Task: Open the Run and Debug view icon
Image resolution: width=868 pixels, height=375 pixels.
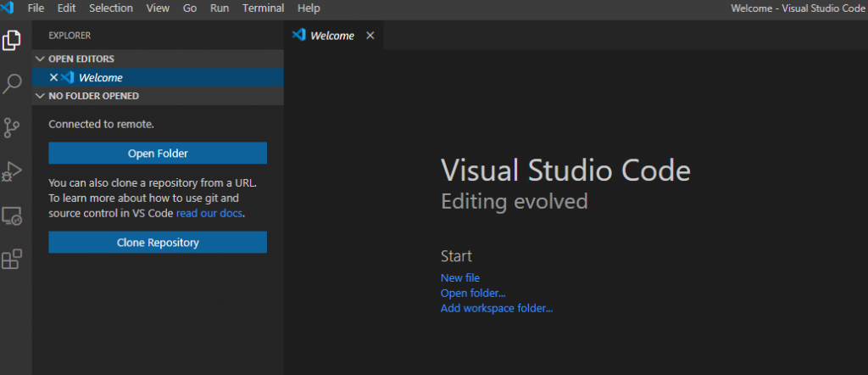Action: tap(12, 171)
